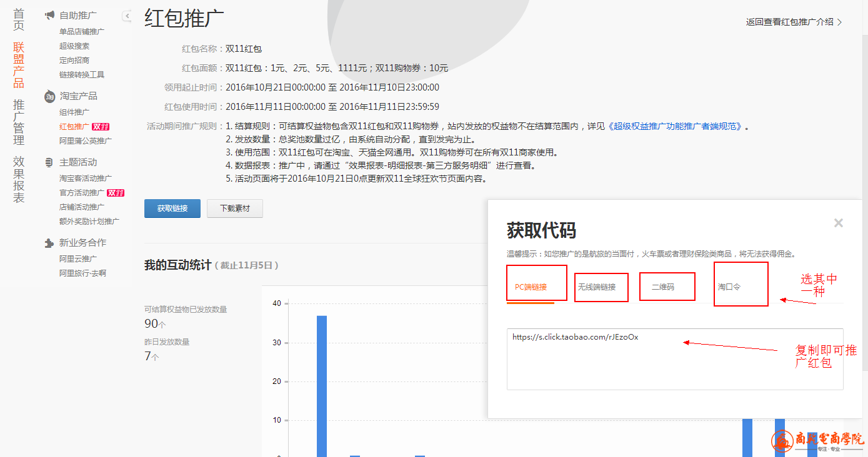Image resolution: width=868 pixels, height=457 pixels.
Task: Switch to the 淘口令 tab
Action: pyautogui.click(x=729, y=287)
